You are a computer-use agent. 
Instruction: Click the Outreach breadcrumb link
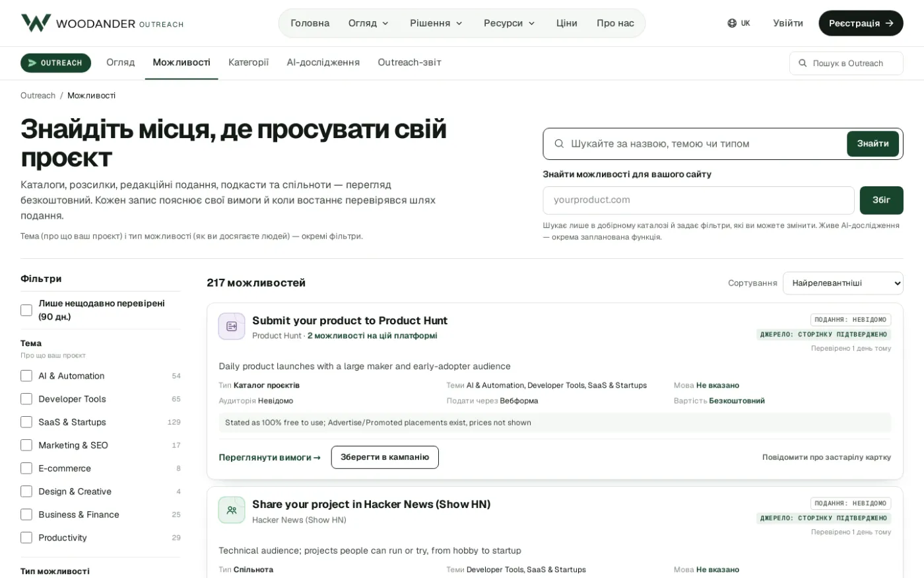coord(38,96)
